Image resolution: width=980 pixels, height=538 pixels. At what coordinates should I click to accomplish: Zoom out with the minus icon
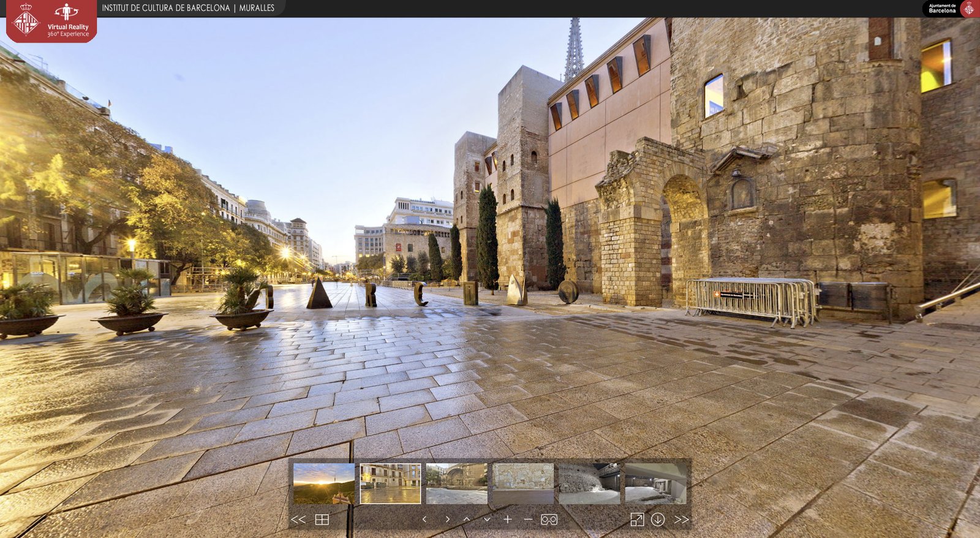pyautogui.click(x=528, y=520)
